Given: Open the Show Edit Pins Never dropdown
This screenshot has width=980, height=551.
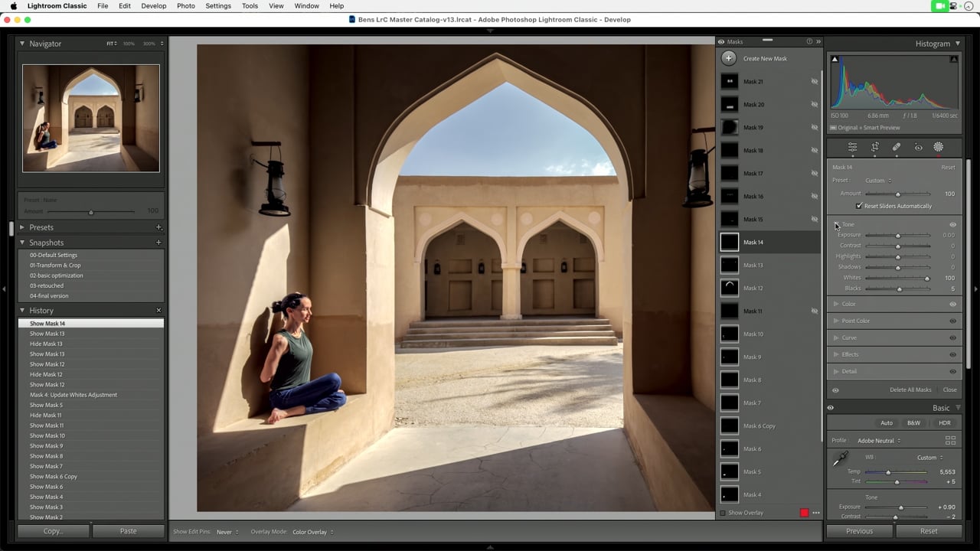Looking at the screenshot, I should pyautogui.click(x=227, y=532).
